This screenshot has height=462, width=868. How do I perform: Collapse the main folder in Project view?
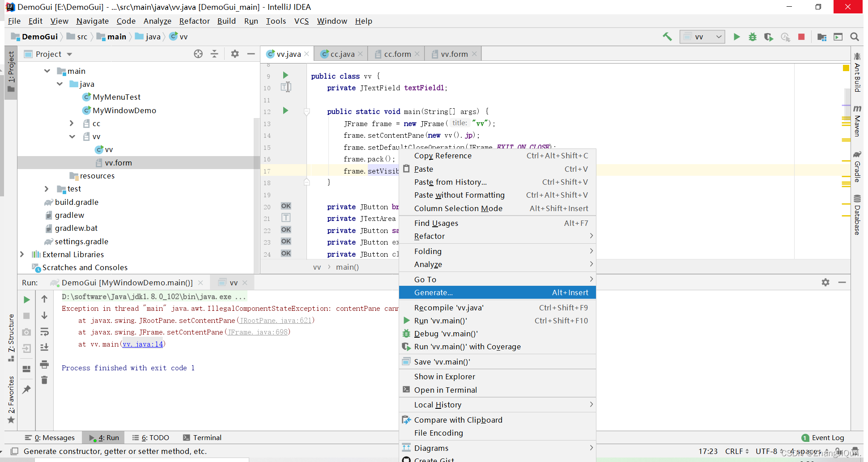pos(47,71)
